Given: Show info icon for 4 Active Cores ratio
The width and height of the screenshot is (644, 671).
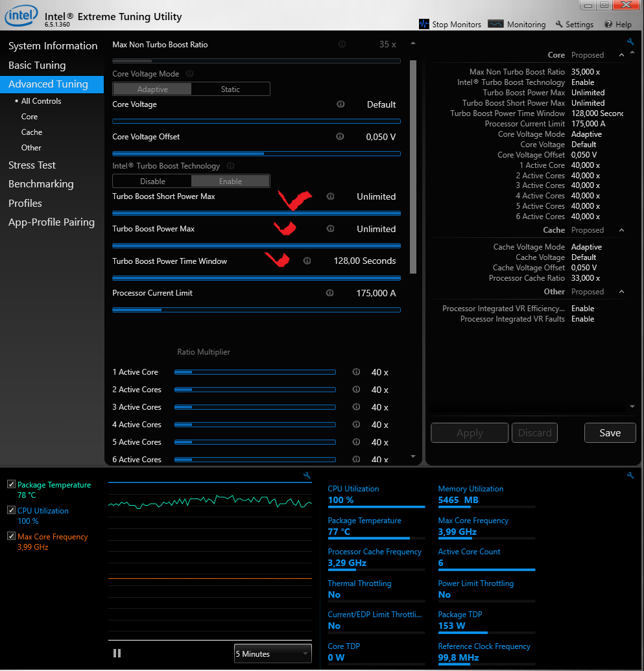Looking at the screenshot, I should (x=356, y=424).
